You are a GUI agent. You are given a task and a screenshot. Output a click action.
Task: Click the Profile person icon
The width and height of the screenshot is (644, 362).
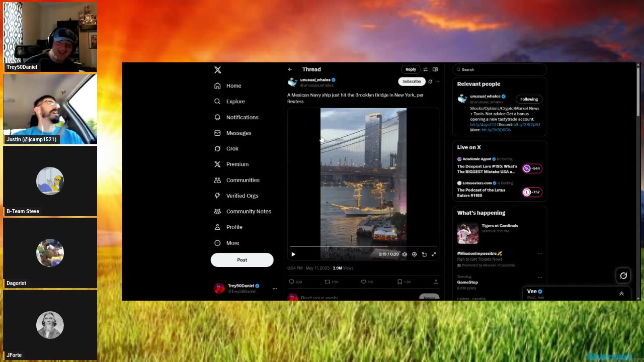[x=217, y=227]
